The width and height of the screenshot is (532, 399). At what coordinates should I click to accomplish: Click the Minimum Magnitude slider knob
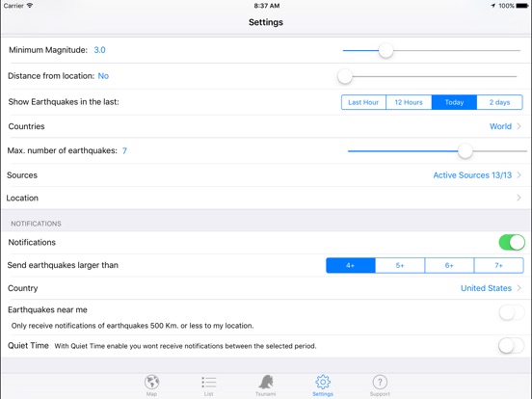[x=386, y=50]
